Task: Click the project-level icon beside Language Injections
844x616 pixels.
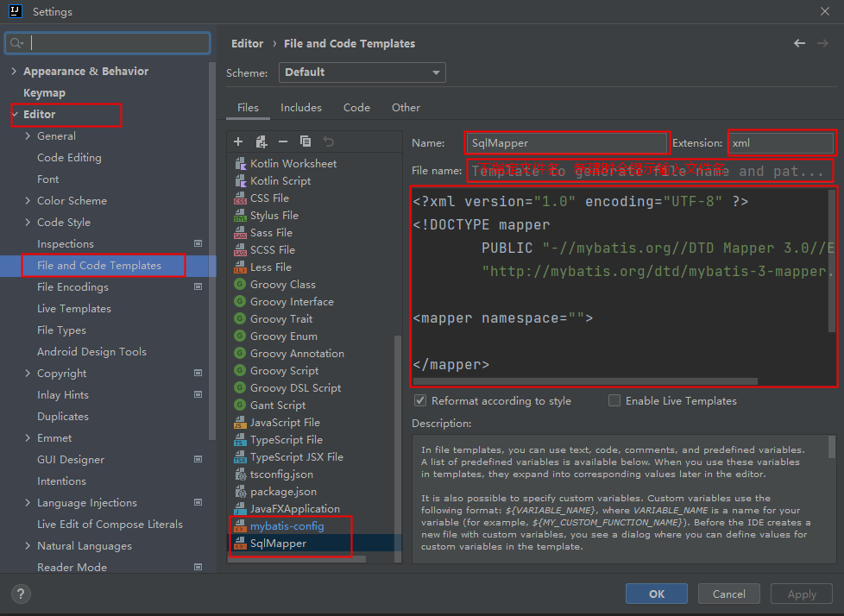Action: [198, 502]
